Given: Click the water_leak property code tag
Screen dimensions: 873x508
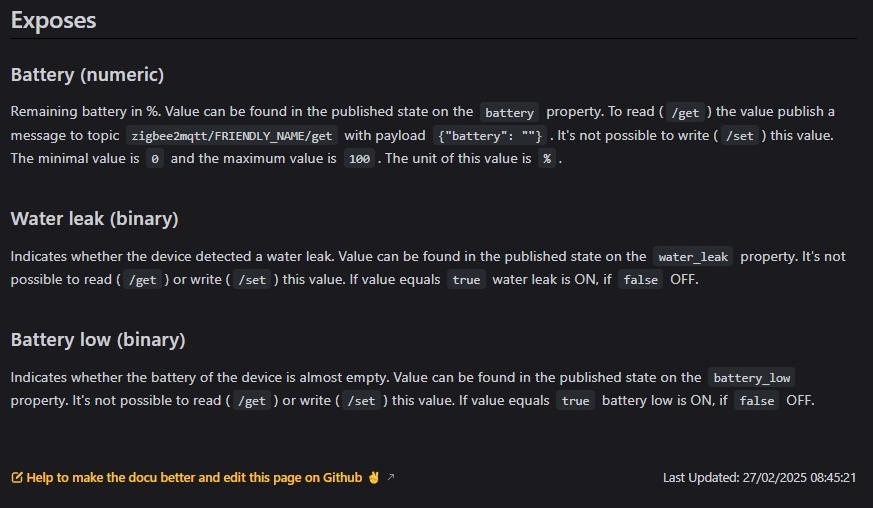Looking at the screenshot, I should 693,256.
